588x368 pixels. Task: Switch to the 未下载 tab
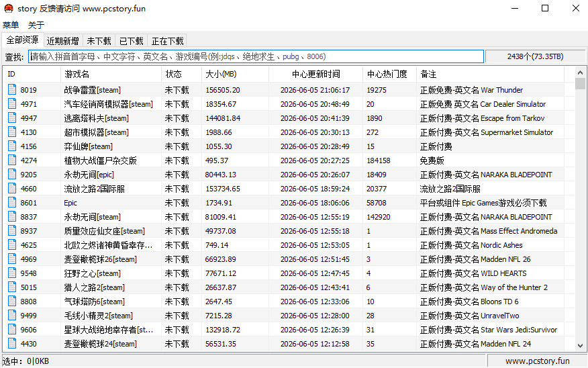(99, 41)
